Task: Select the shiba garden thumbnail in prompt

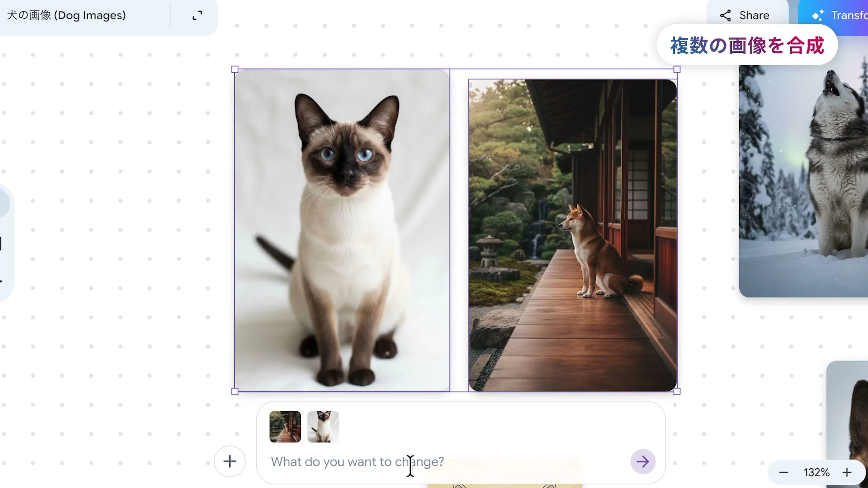Action: click(x=285, y=427)
